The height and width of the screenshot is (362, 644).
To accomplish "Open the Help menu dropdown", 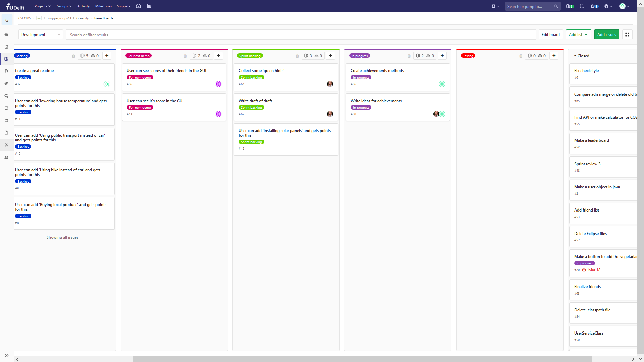I will (608, 6).
